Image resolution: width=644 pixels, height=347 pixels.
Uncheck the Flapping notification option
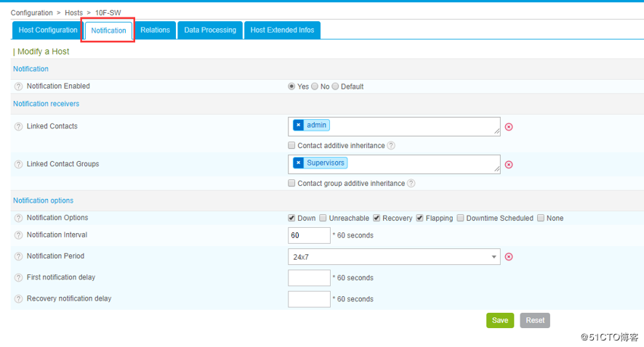tap(419, 218)
